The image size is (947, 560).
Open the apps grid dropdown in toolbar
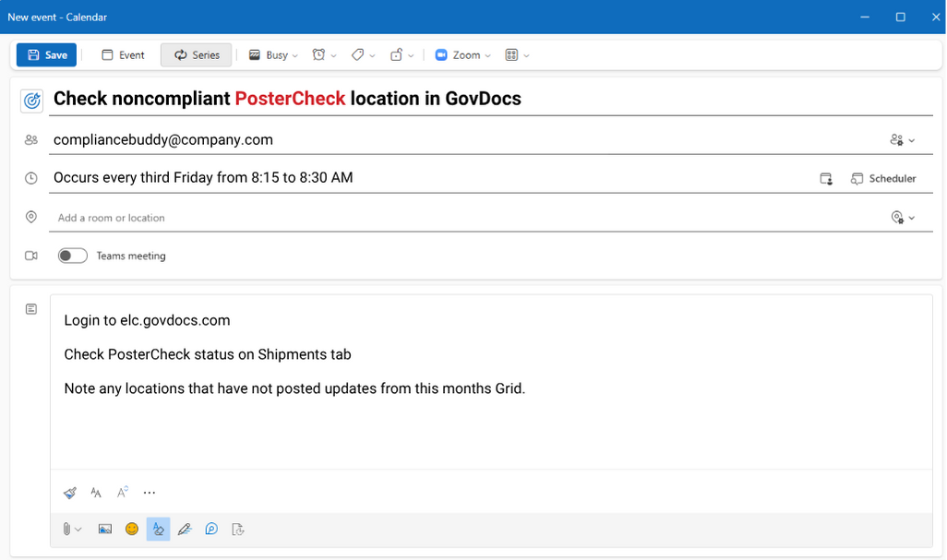pos(517,55)
